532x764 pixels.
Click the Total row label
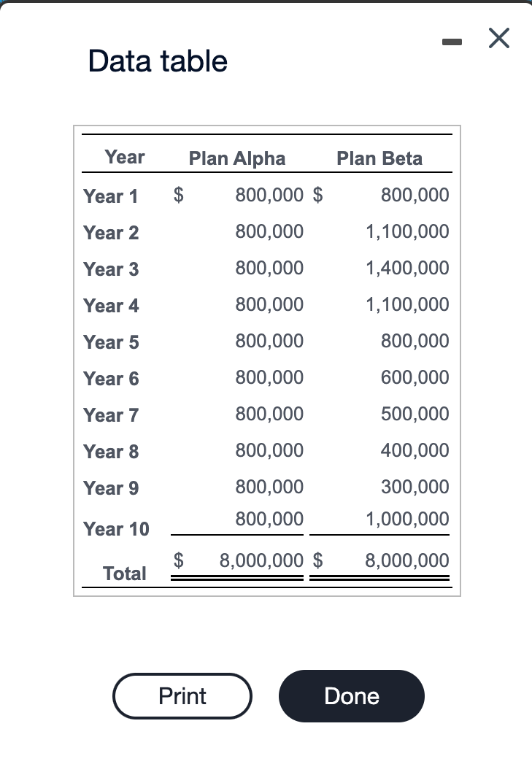click(x=125, y=574)
